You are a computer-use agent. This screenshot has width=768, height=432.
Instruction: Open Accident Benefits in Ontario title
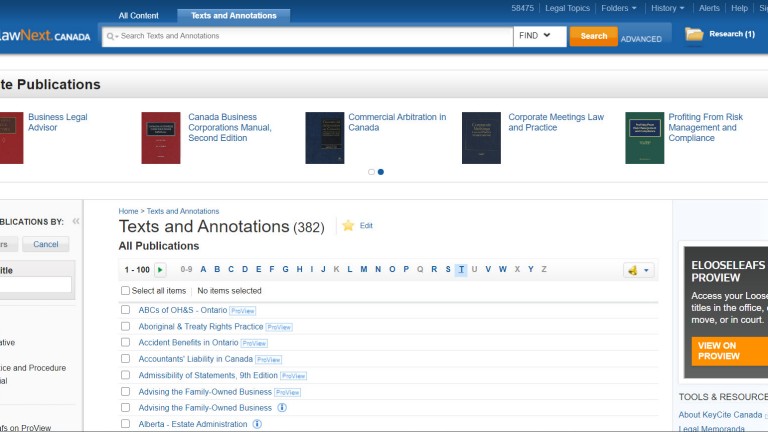click(x=188, y=342)
